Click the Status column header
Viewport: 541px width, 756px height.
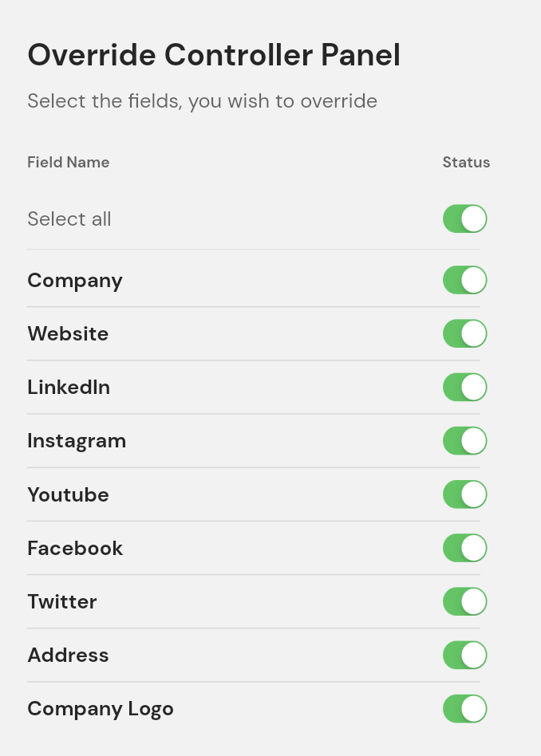pos(466,163)
